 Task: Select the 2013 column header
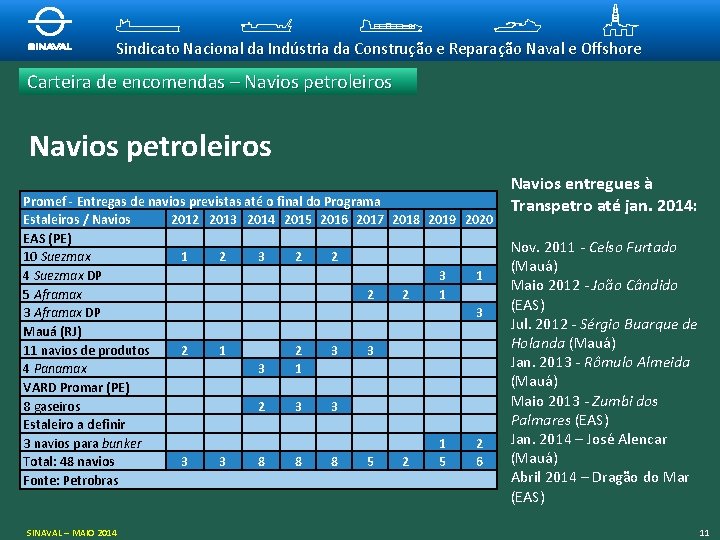(x=223, y=219)
